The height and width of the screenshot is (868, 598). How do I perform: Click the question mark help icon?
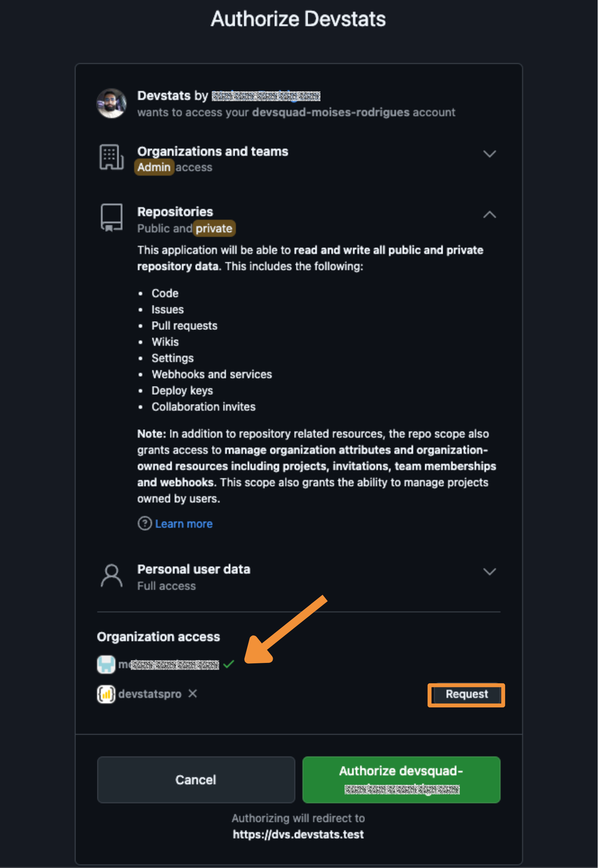click(x=145, y=523)
